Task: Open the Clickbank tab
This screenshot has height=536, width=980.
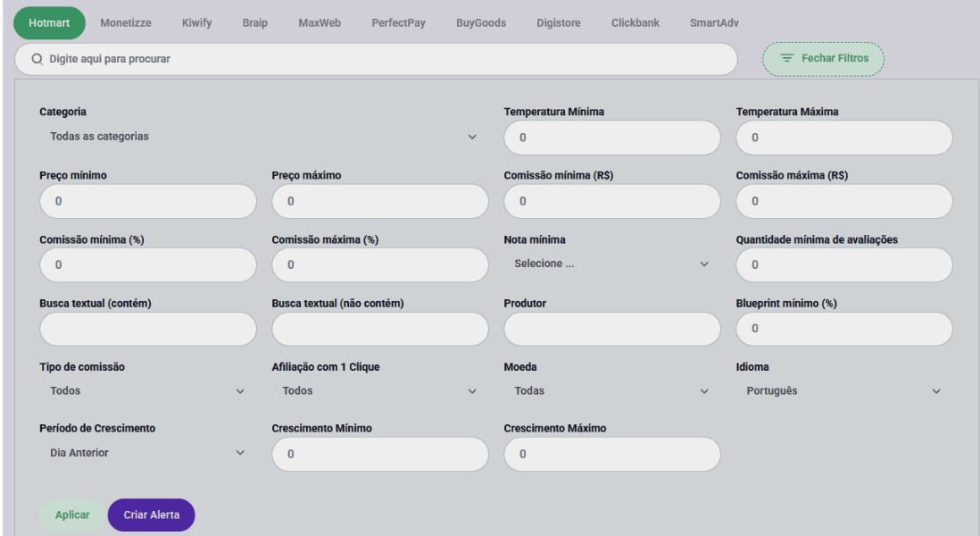Action: click(x=635, y=22)
